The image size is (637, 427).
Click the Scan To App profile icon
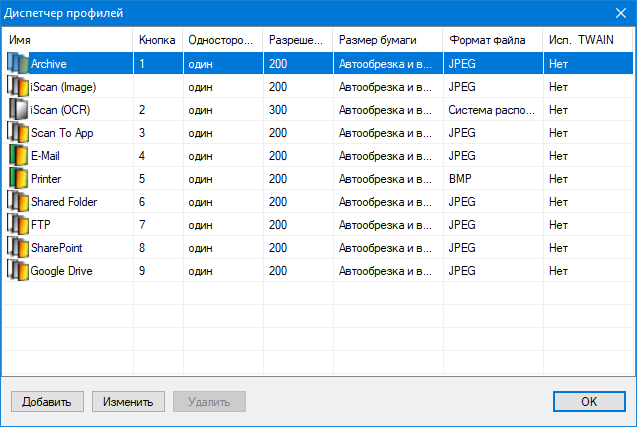pos(18,132)
